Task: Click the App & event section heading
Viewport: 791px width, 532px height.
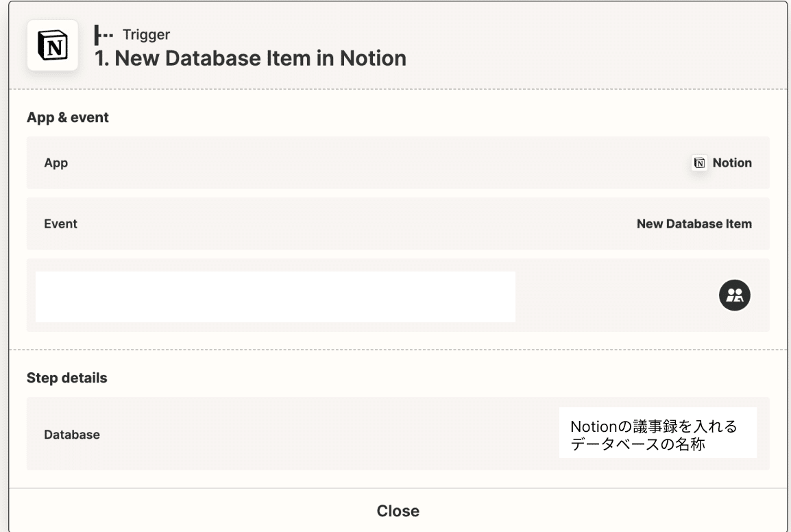Action: click(68, 117)
